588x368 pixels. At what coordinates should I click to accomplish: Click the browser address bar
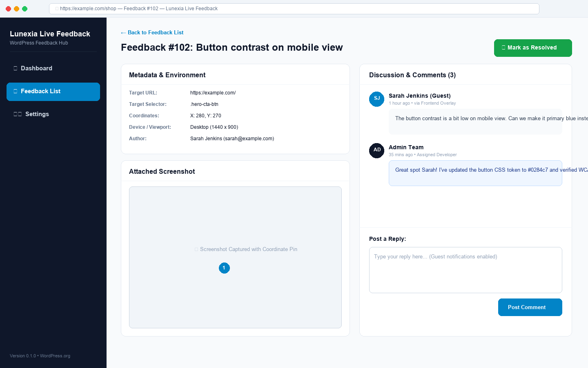pos(294,9)
